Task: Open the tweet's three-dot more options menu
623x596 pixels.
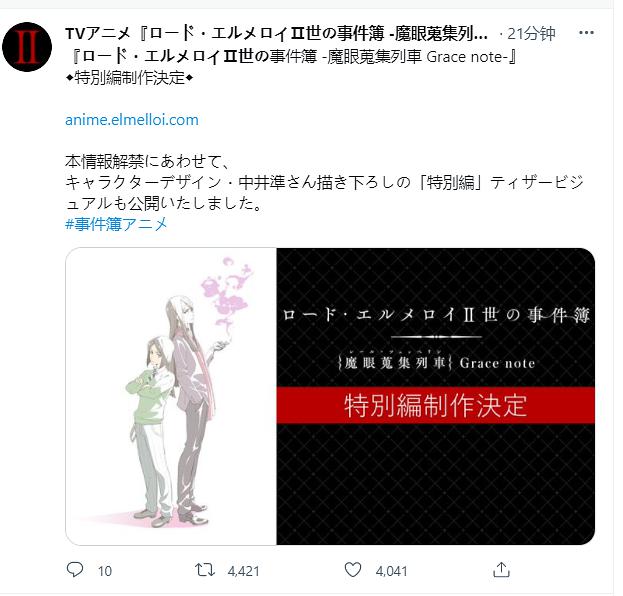Action: tap(586, 33)
